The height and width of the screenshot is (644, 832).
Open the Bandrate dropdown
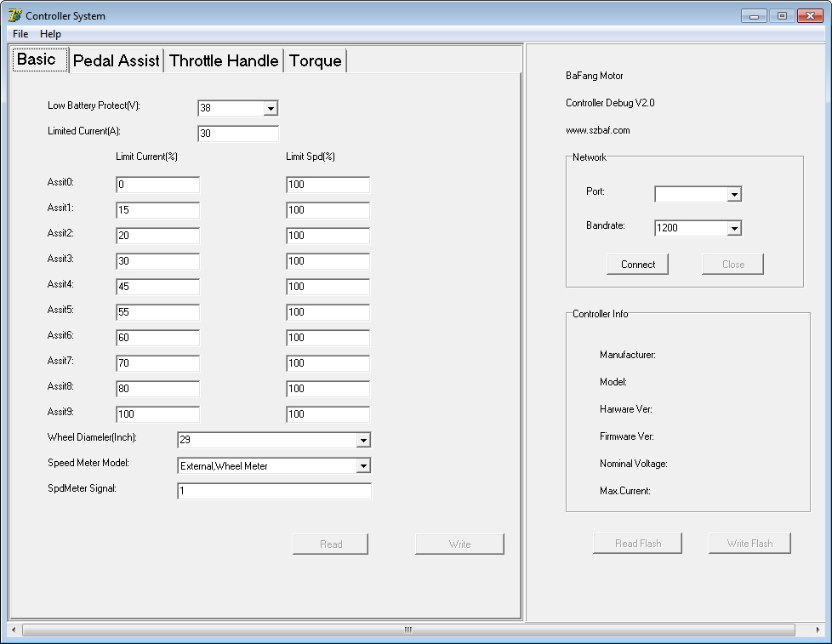(734, 228)
